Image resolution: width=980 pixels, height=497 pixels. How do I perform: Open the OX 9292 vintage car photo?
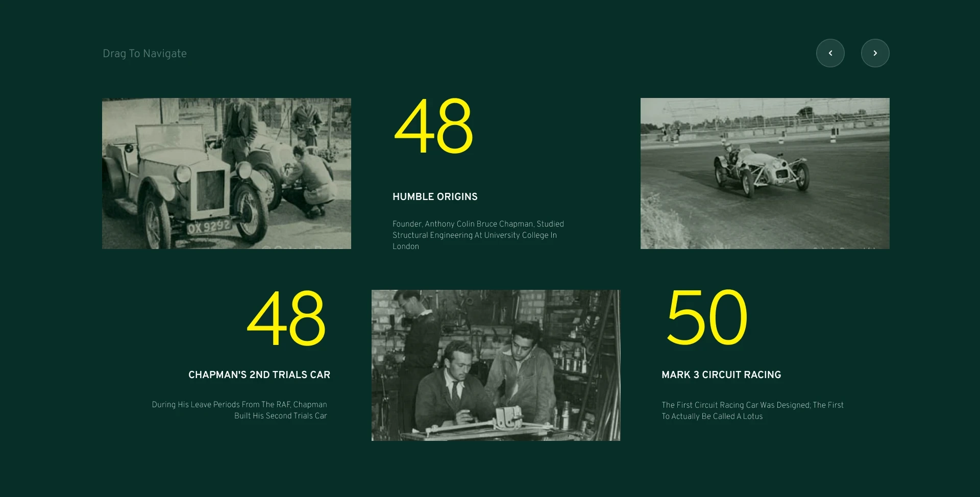[x=227, y=173]
